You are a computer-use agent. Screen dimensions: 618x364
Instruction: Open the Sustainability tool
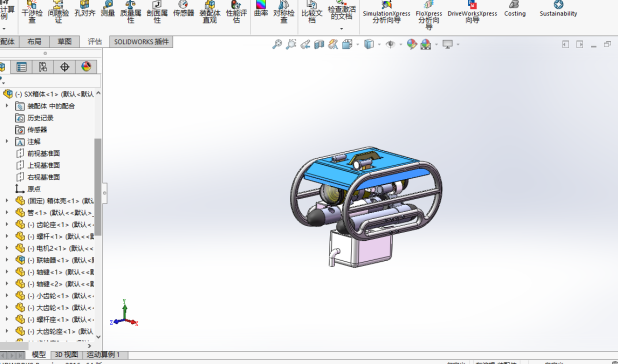(x=558, y=9)
